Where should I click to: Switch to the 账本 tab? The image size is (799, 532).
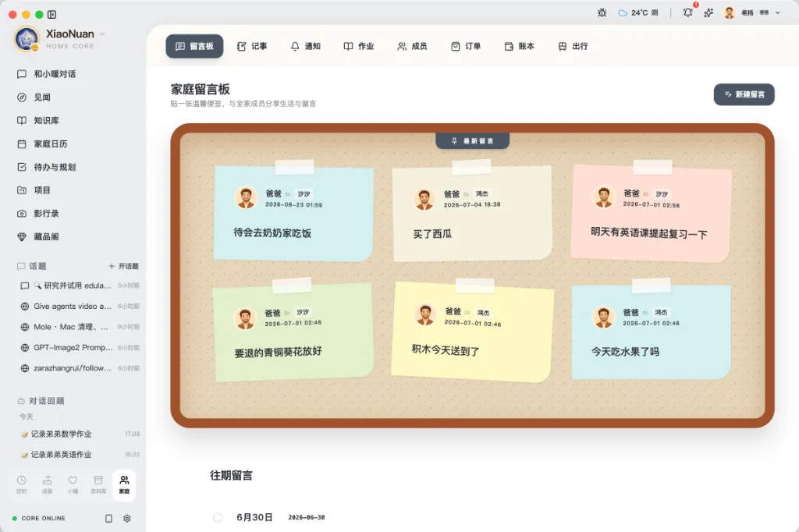coord(519,46)
